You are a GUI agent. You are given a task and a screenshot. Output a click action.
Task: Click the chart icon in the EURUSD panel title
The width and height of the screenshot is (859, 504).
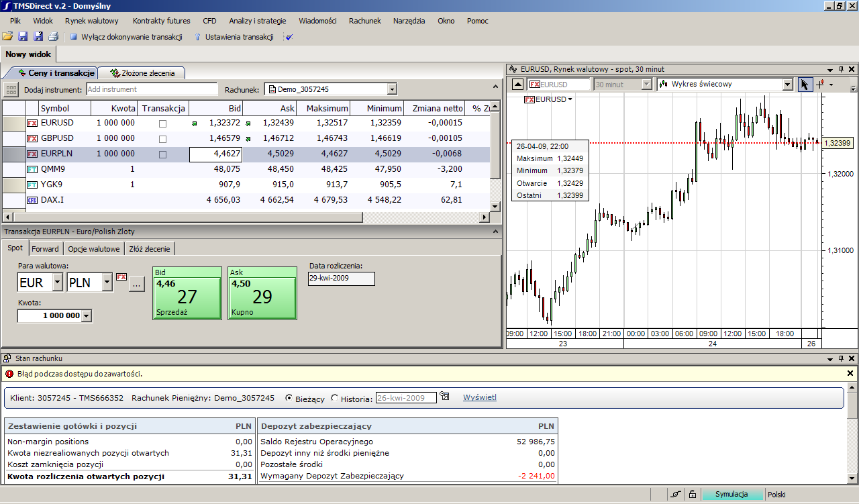tap(513, 69)
